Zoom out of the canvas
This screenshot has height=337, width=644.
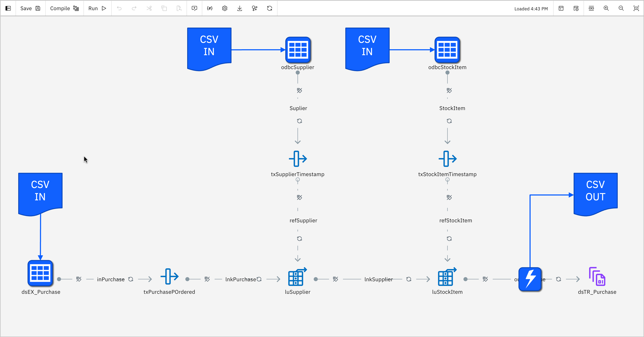621,8
